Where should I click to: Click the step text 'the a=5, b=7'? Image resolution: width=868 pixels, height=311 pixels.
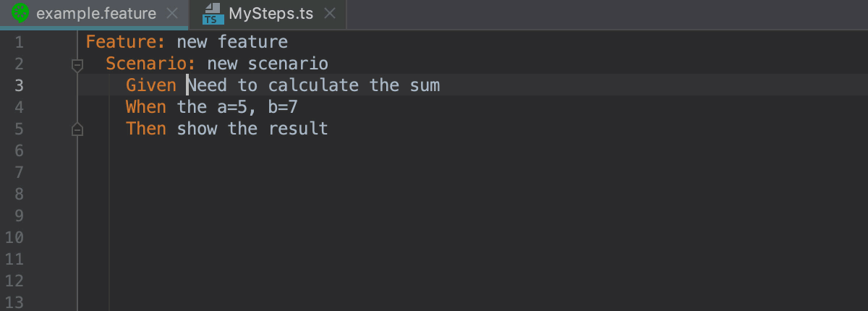coord(237,107)
